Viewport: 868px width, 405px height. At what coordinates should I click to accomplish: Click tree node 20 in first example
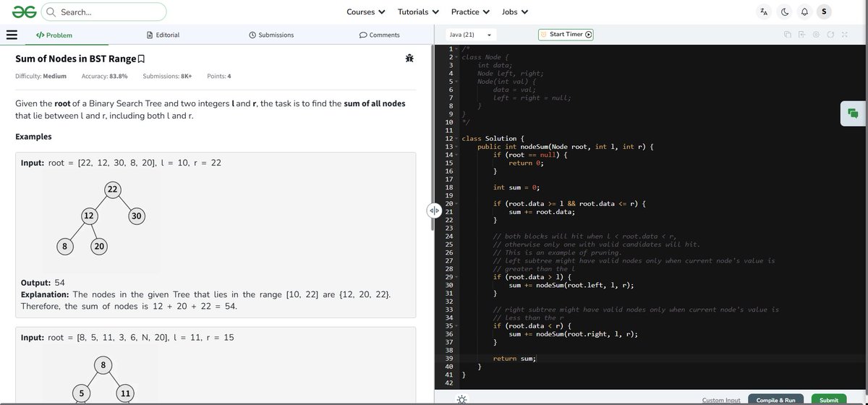pyautogui.click(x=100, y=247)
